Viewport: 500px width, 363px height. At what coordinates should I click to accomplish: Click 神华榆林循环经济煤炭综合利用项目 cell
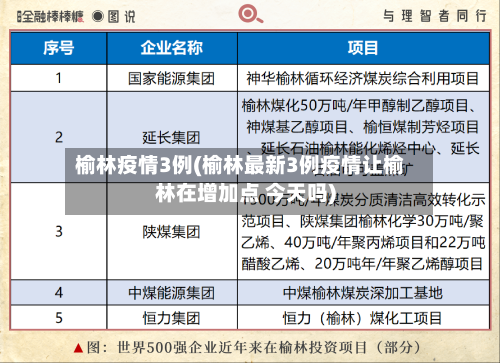pyautogui.click(x=363, y=79)
